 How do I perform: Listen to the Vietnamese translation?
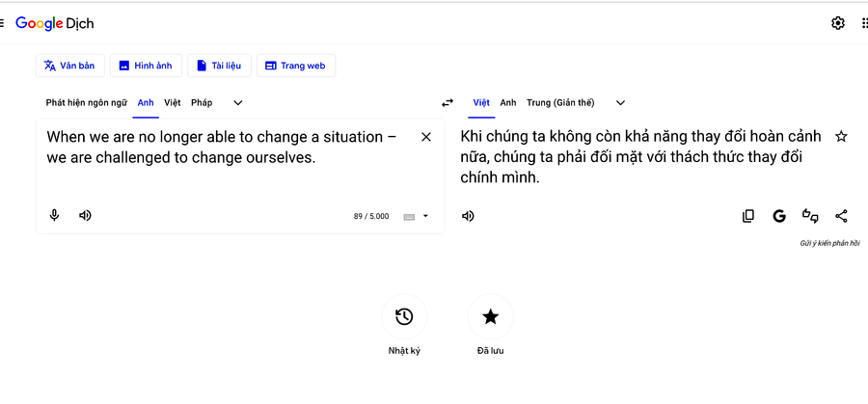468,216
